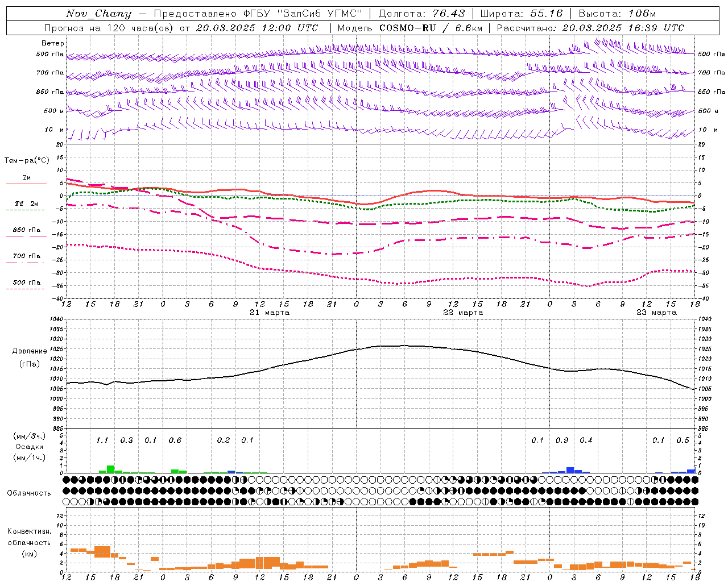Click the 700 гПа temperature legend entry
Viewport: 728px width, 582px height.
[x=27, y=256]
